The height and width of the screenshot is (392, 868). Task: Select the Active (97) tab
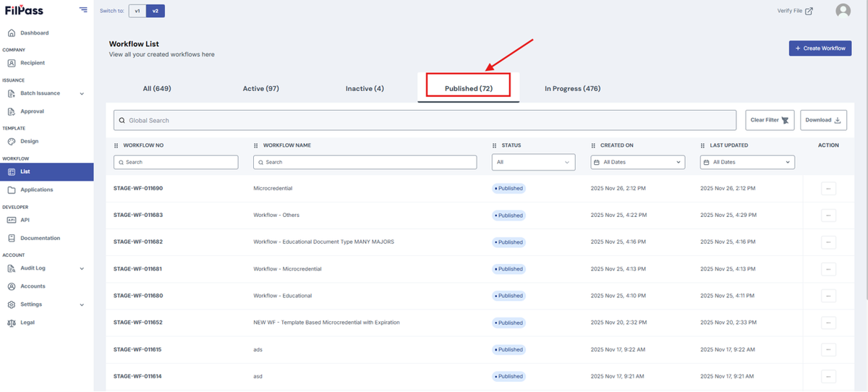(x=261, y=88)
